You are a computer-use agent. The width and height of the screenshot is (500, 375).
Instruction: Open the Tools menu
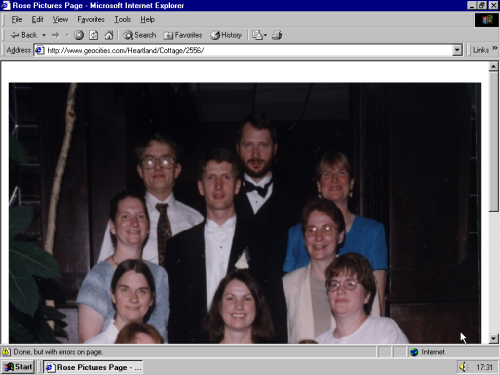[122, 20]
